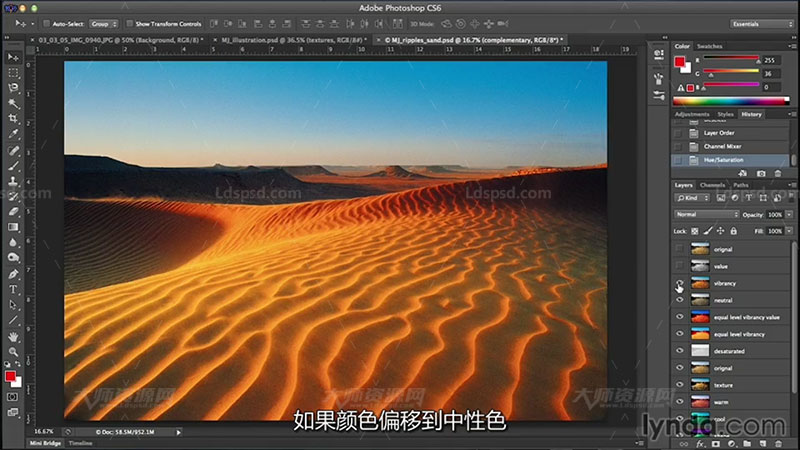Screen dimensions: 800x450
Task: Select the Eraser tool
Action: coord(13,212)
